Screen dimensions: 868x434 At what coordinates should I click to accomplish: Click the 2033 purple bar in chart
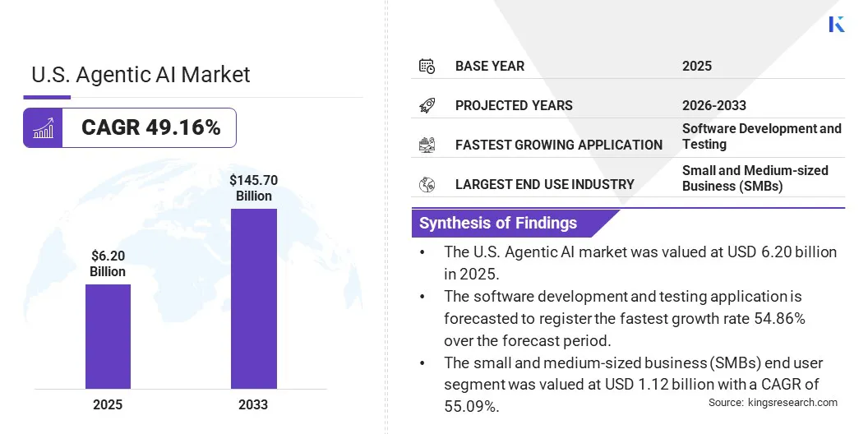253,298
